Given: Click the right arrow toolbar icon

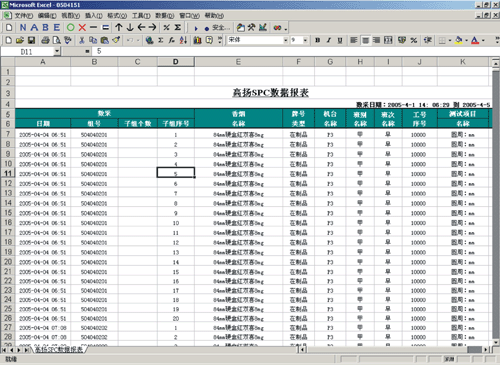Looking at the screenshot, I should [152, 28].
